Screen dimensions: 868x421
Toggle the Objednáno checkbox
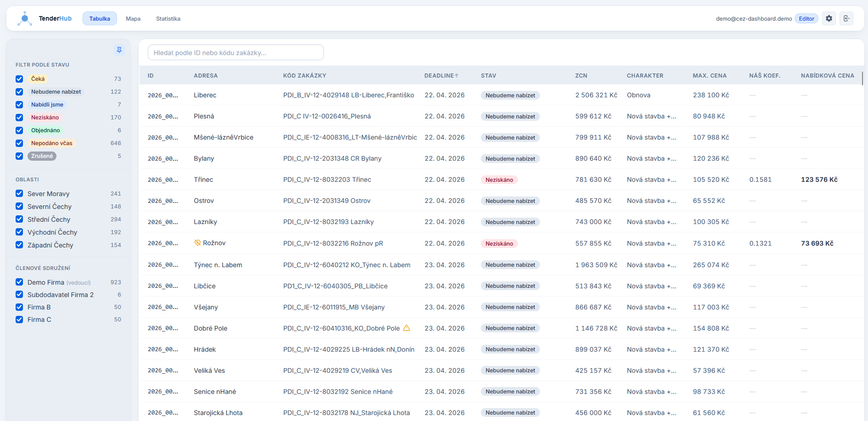click(19, 130)
